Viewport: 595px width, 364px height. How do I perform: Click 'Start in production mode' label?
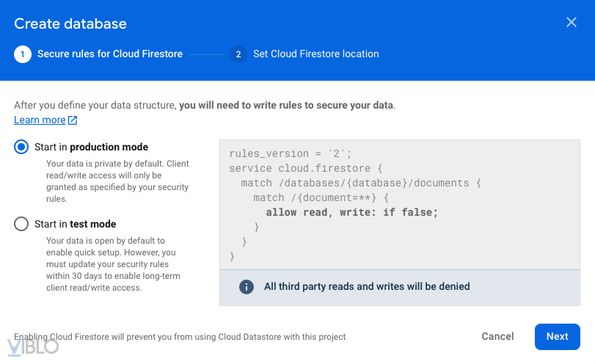[91, 147]
